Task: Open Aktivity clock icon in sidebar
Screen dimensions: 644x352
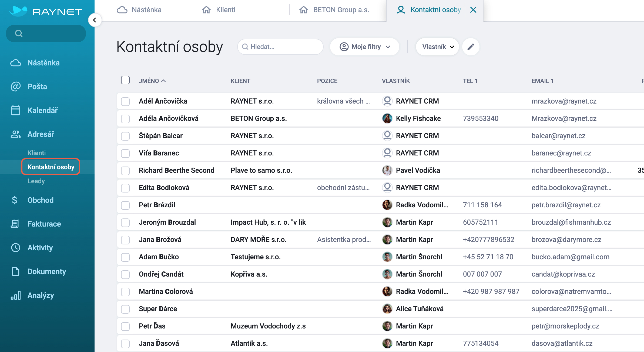Action: tap(15, 248)
